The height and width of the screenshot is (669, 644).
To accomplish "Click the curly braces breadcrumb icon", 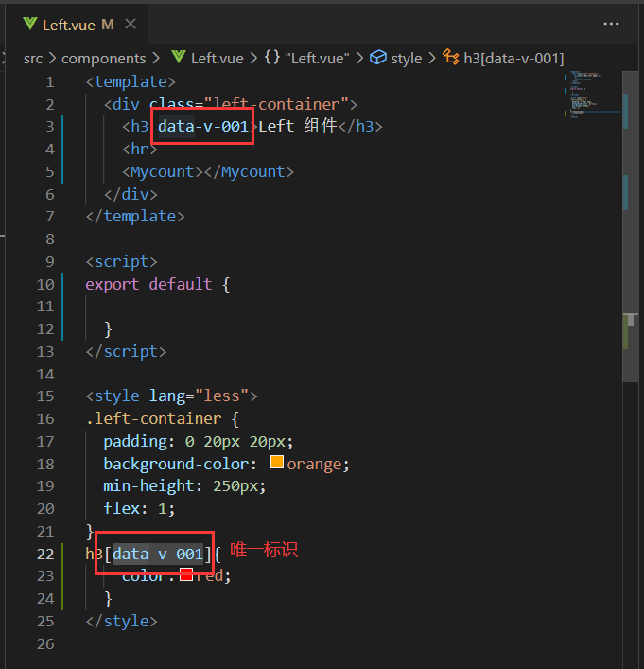I will point(271,57).
